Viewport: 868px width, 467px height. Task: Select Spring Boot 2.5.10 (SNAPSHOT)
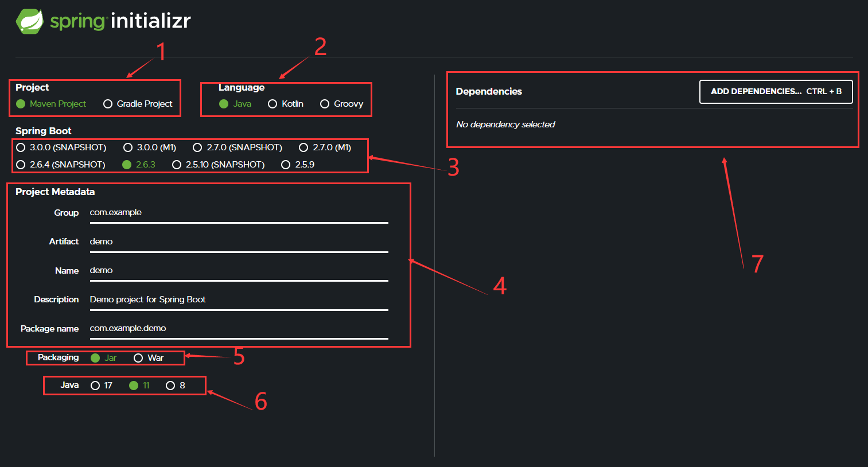coord(219,165)
